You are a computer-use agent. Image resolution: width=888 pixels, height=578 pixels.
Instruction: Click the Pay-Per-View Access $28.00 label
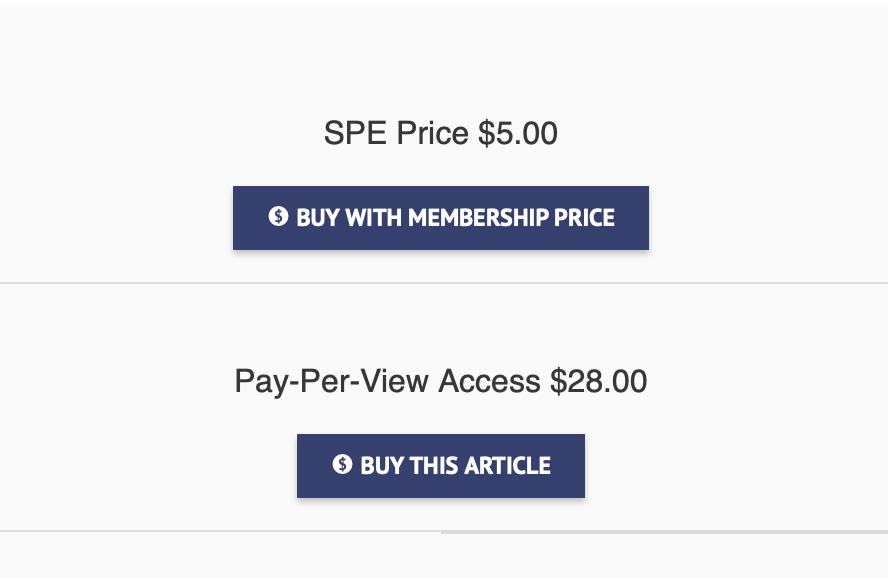[440, 381]
